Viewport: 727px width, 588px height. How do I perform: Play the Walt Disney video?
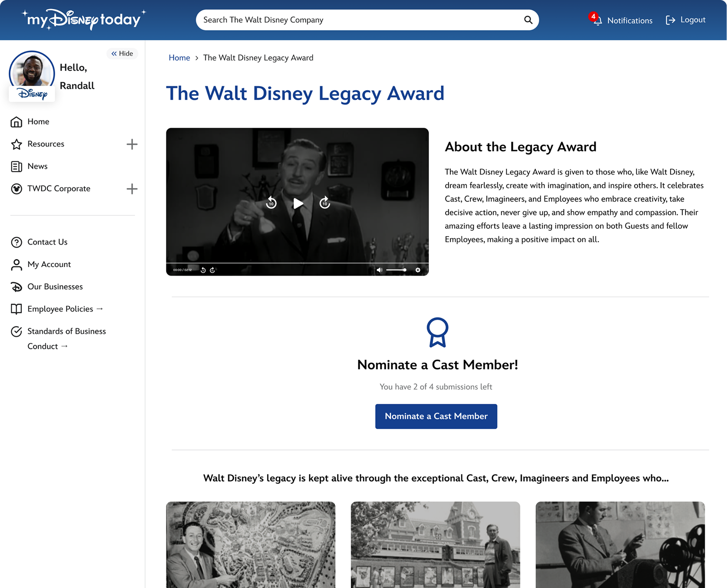(x=298, y=203)
